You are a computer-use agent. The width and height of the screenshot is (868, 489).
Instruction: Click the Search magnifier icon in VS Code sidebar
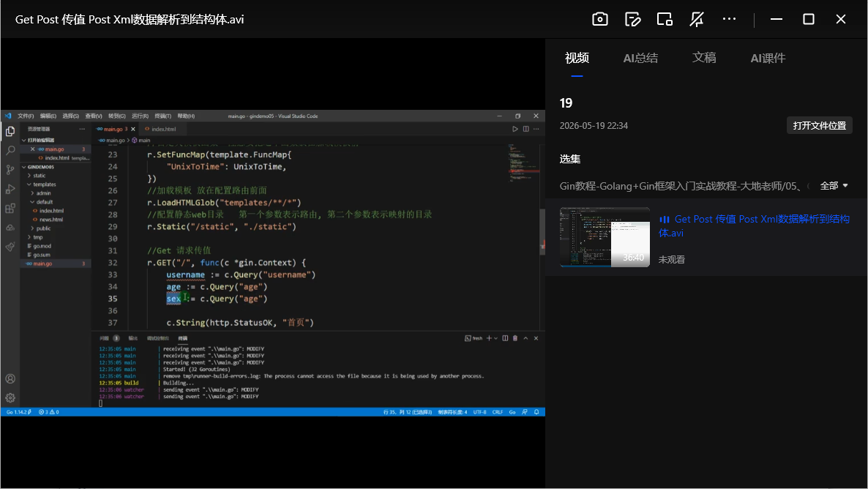[x=10, y=150]
